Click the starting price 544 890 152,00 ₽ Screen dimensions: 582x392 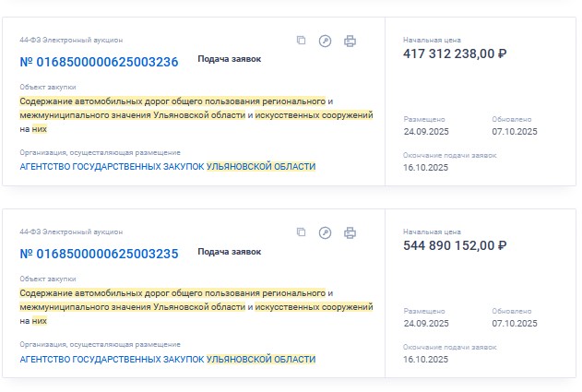point(455,245)
